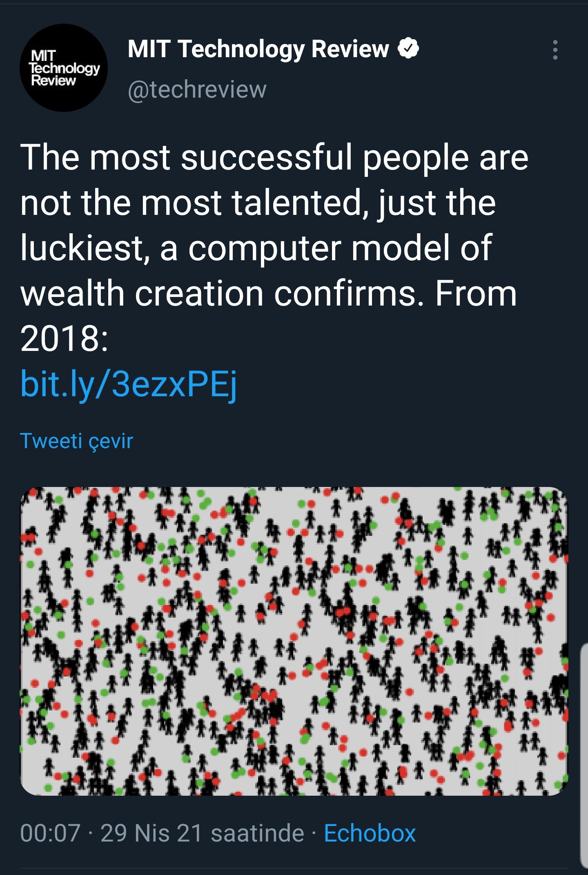Click the "Tweeti çevir" translate link

pyautogui.click(x=77, y=441)
